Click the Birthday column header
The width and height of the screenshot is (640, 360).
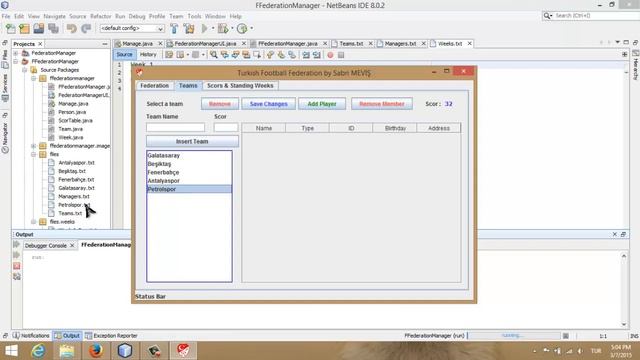(395, 128)
